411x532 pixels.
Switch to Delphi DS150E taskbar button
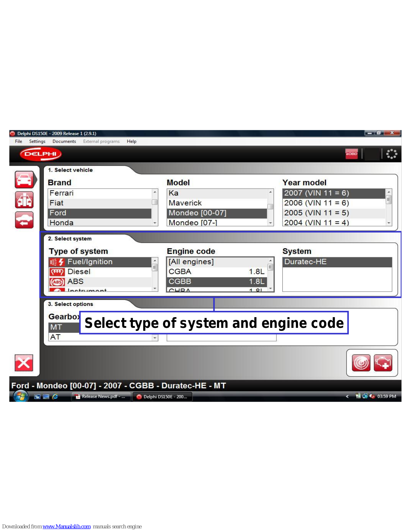(162, 396)
